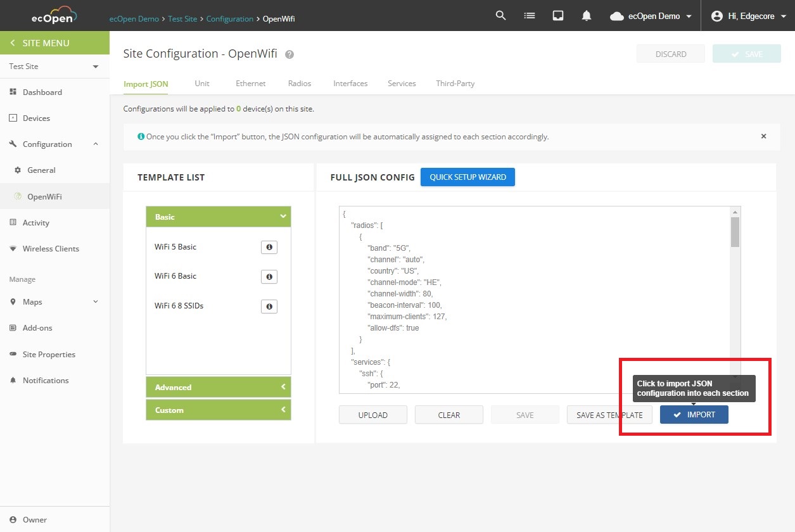The height and width of the screenshot is (532, 795).
Task: Click the Devices icon in sidebar
Action: coord(13,118)
